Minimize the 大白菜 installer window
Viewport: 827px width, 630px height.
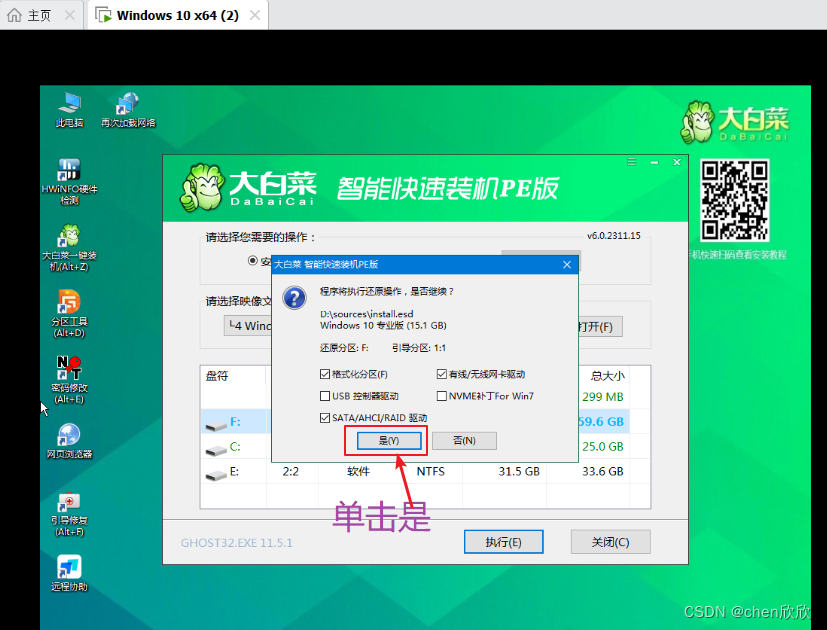(x=654, y=162)
